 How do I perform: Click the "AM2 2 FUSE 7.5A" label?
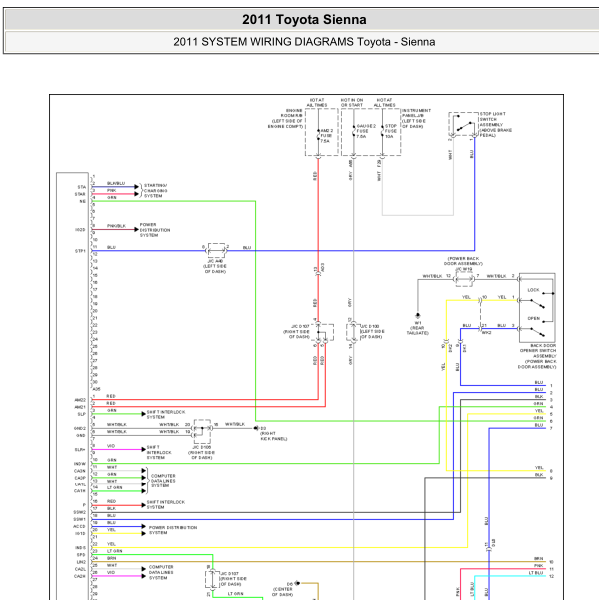click(326, 136)
